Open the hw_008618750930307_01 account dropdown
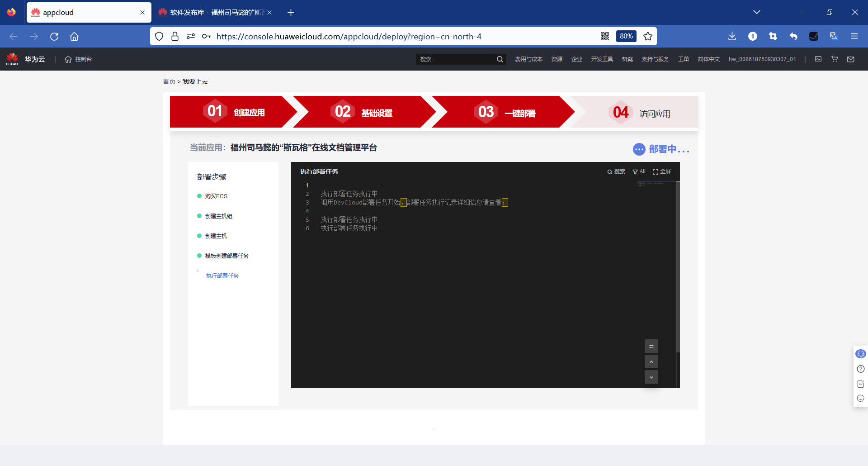The height and width of the screenshot is (466, 868). pyautogui.click(x=762, y=59)
